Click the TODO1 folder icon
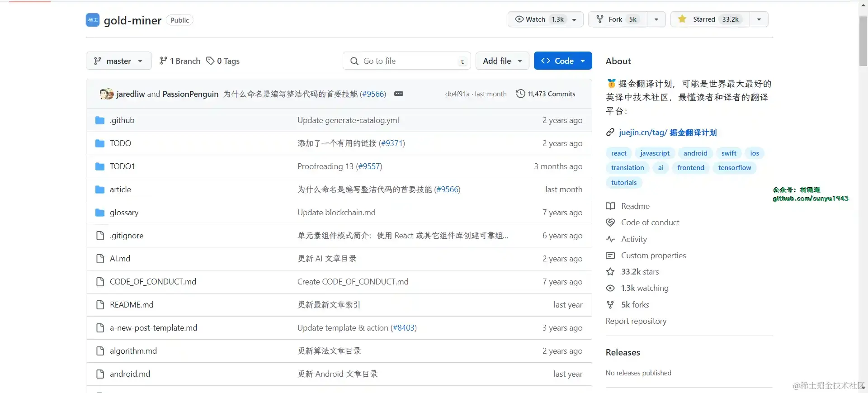Viewport: 868px width, 393px height. tap(100, 166)
